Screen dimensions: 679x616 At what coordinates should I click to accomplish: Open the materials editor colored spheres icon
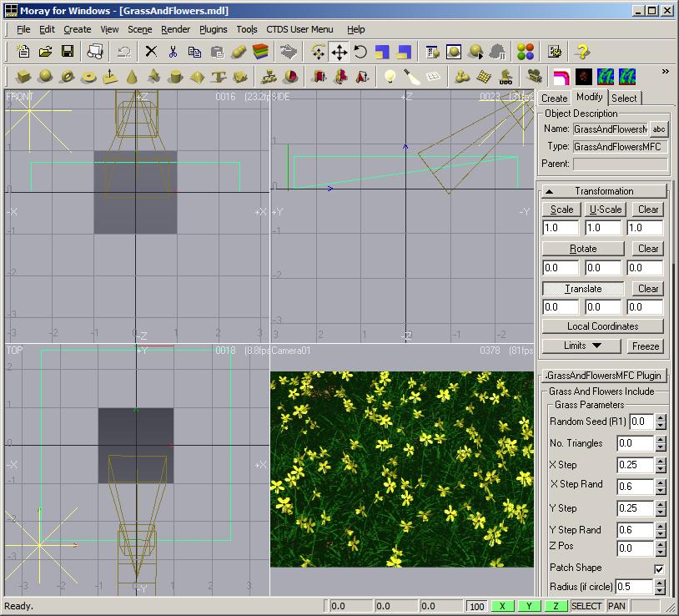pos(525,52)
